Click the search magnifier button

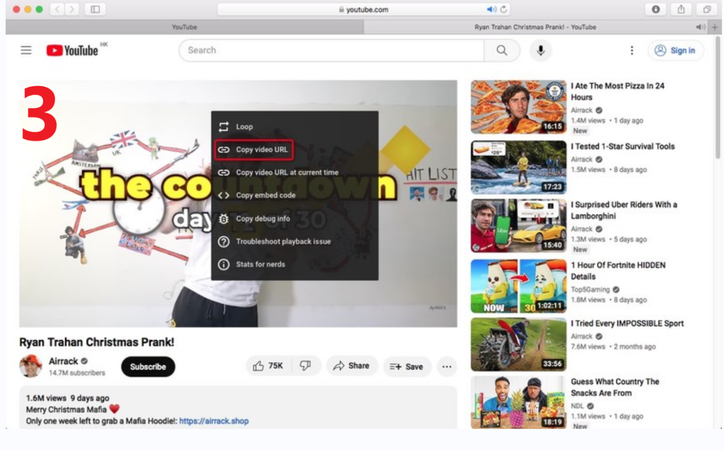pos(502,50)
